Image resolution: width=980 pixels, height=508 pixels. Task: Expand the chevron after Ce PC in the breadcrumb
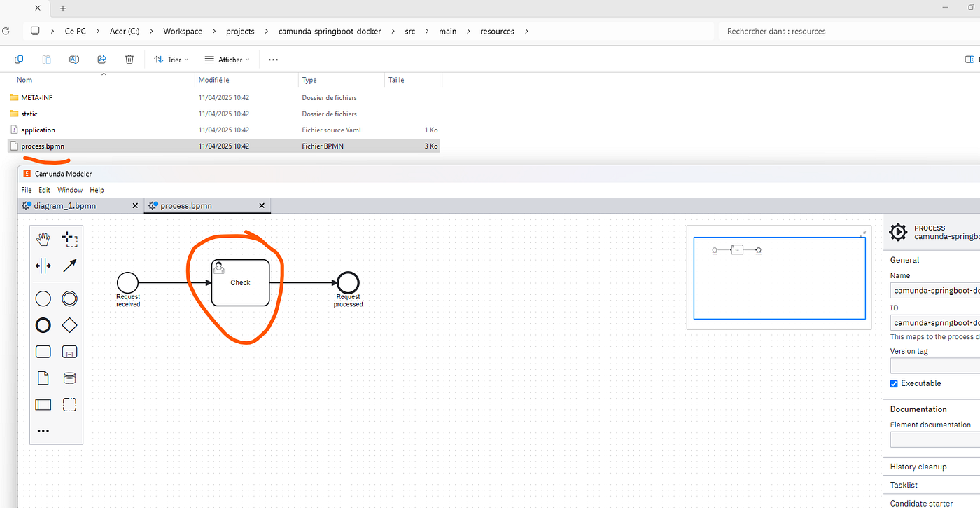(x=99, y=32)
